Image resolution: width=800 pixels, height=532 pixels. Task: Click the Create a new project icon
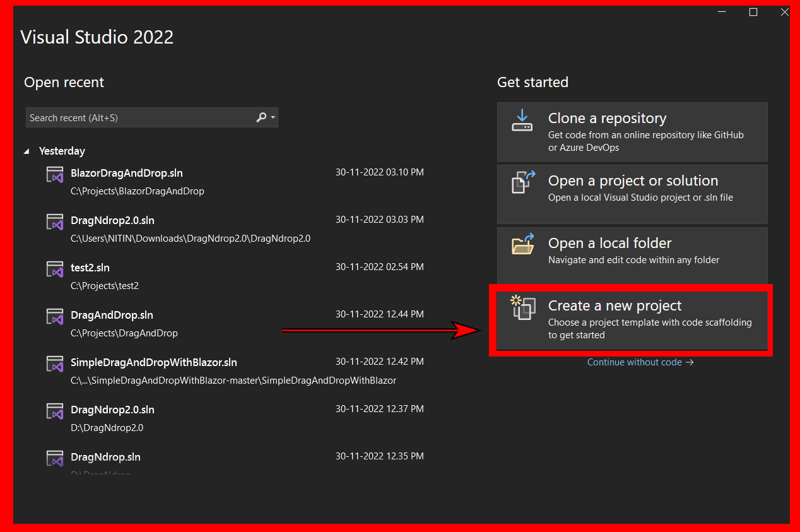pos(522,308)
